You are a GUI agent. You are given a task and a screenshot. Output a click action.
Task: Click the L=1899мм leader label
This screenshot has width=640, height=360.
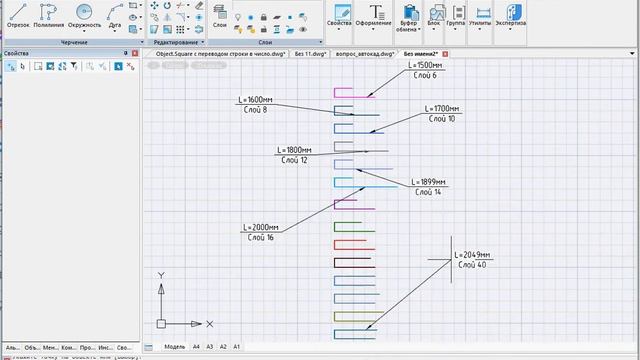click(428, 182)
